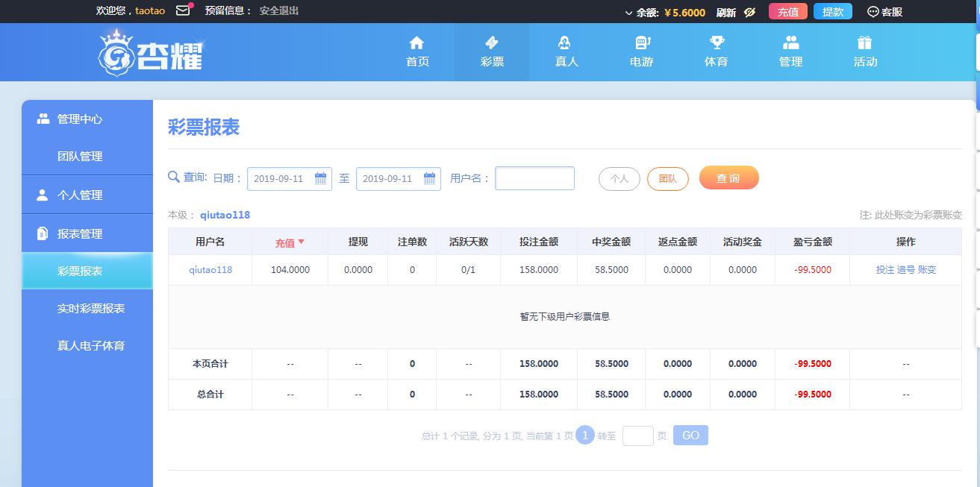Select the 个人 filter option
Screen dimensions: 980x487
click(619, 179)
